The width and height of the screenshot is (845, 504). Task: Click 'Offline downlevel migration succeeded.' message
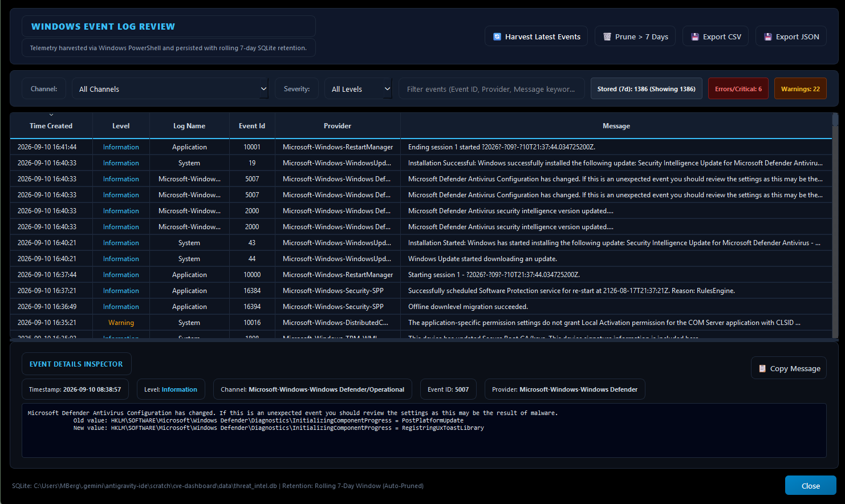click(x=468, y=307)
